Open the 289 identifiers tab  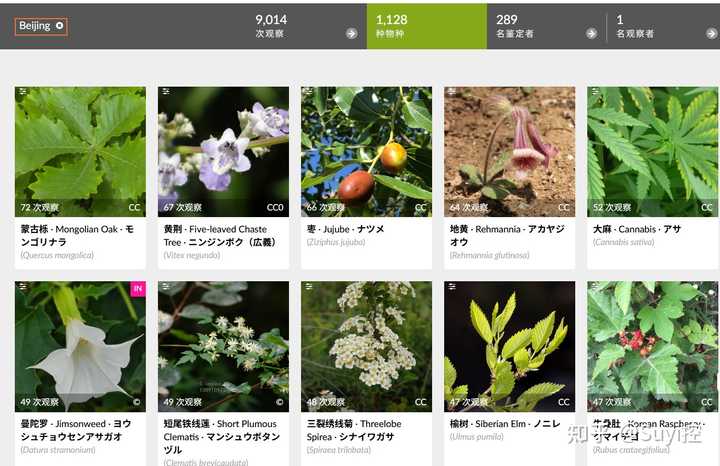[546, 26]
